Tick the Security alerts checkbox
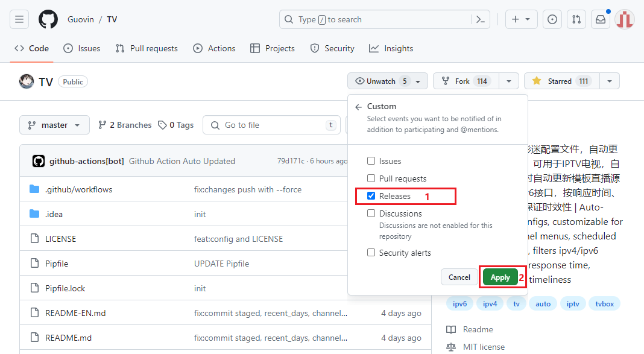Viewport: 644px width, 354px height. point(371,252)
